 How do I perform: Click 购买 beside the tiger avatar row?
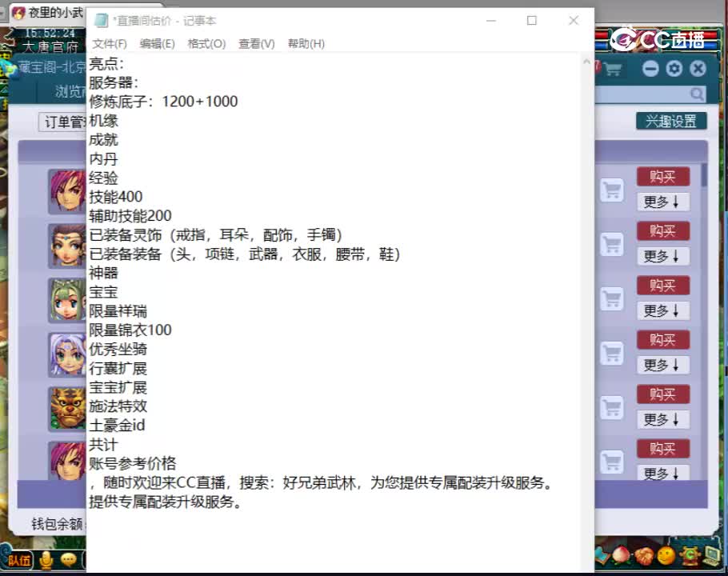[x=662, y=394]
